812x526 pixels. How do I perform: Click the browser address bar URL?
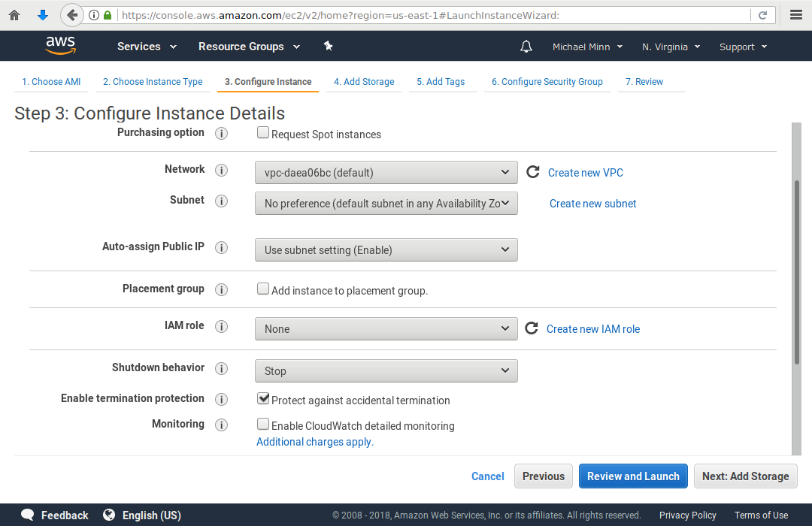coord(429,15)
